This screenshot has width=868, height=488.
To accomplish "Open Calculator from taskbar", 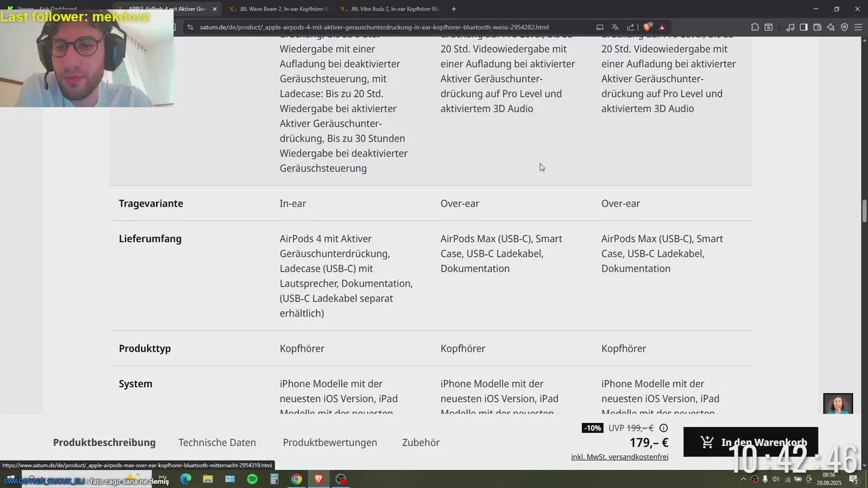I will 274,479.
